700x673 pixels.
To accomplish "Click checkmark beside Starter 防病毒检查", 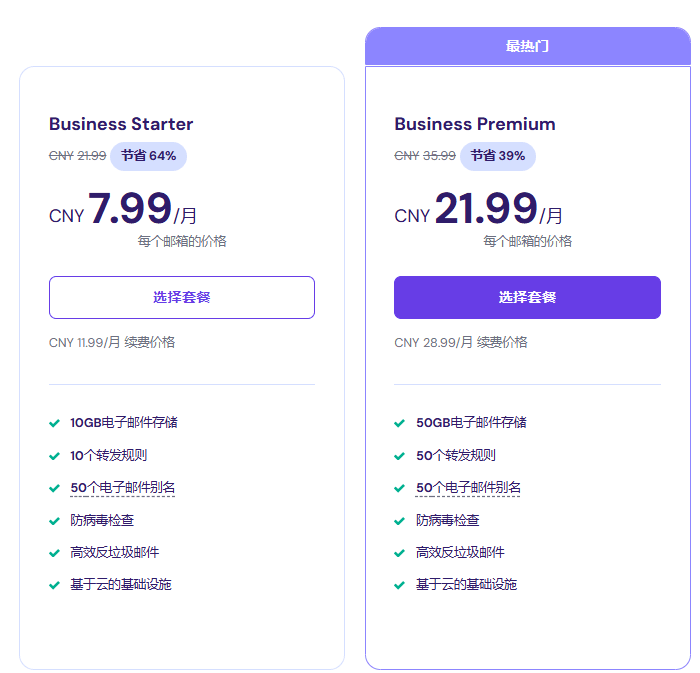I will pos(55,520).
